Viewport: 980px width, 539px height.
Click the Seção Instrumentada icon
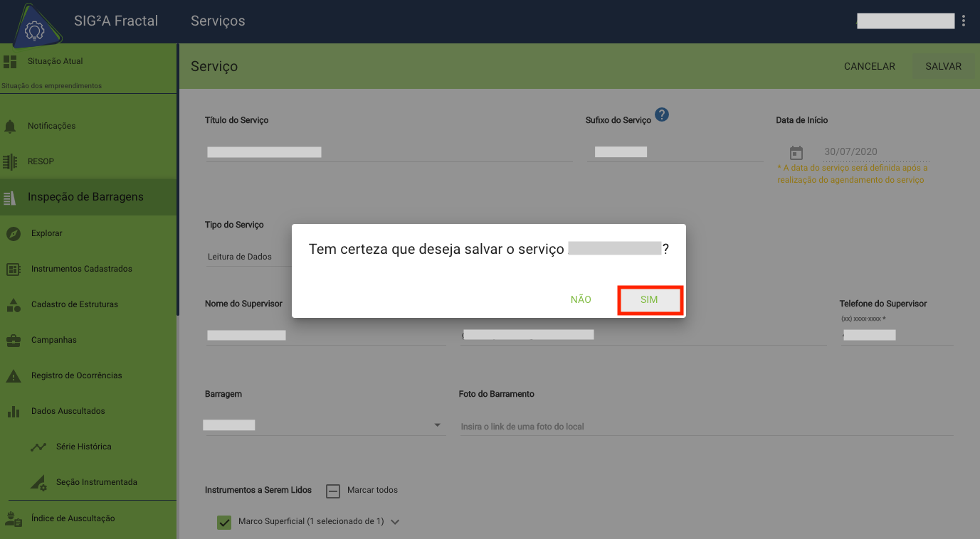(38, 482)
